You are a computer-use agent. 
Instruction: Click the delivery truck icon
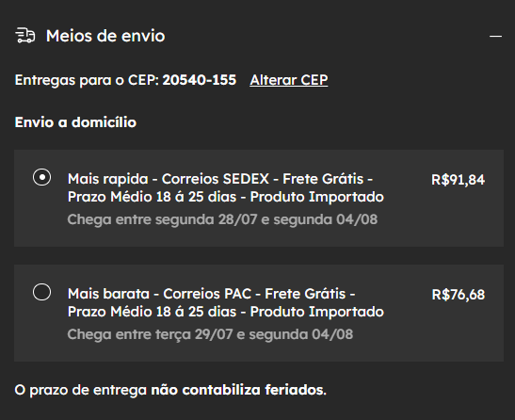(25, 36)
